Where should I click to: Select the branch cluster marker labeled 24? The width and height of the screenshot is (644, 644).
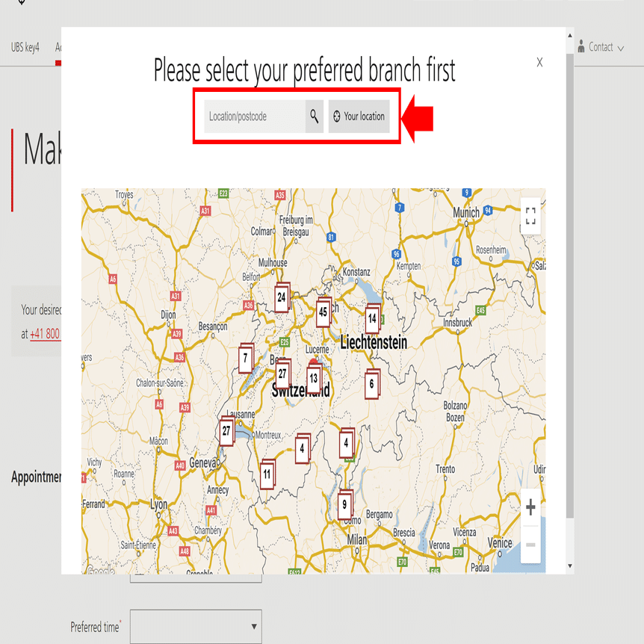pos(282,297)
